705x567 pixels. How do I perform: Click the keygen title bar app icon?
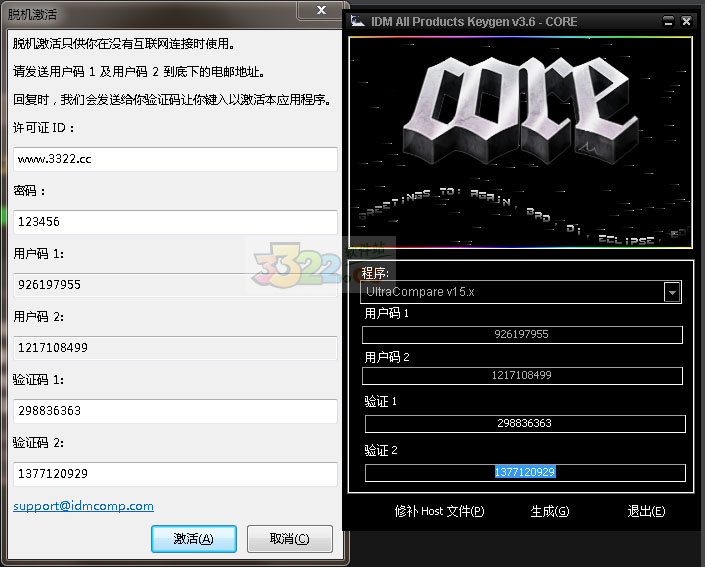(x=358, y=21)
